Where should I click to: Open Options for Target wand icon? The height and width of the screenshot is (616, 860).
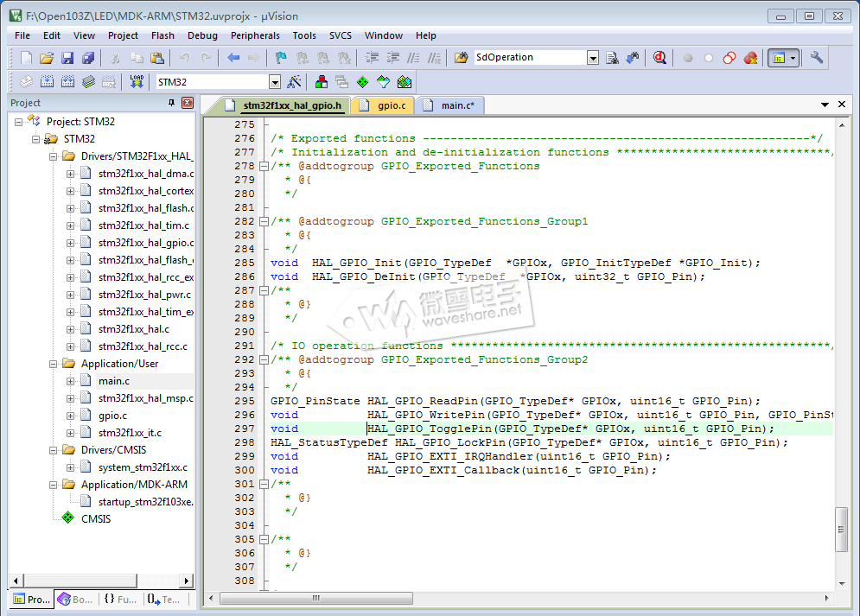295,82
